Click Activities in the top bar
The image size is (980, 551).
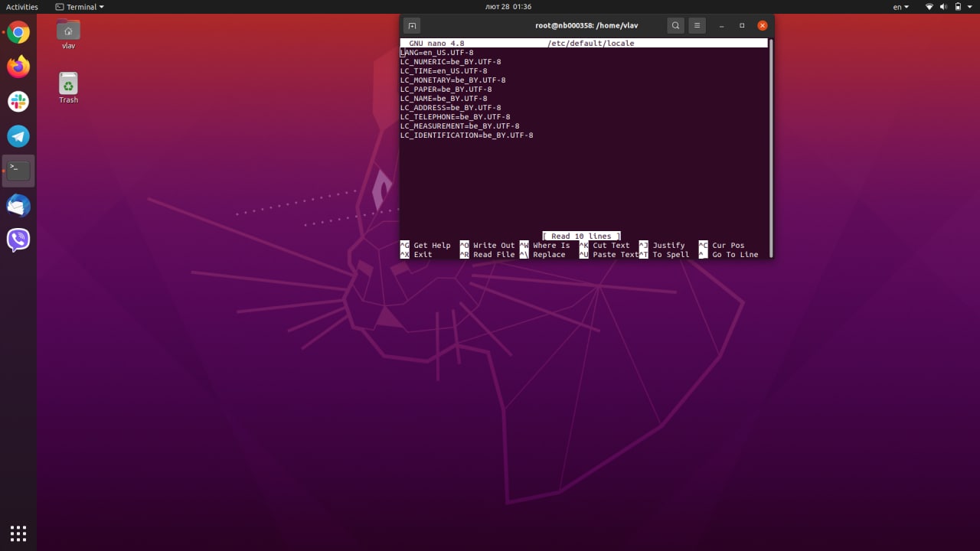click(x=22, y=7)
